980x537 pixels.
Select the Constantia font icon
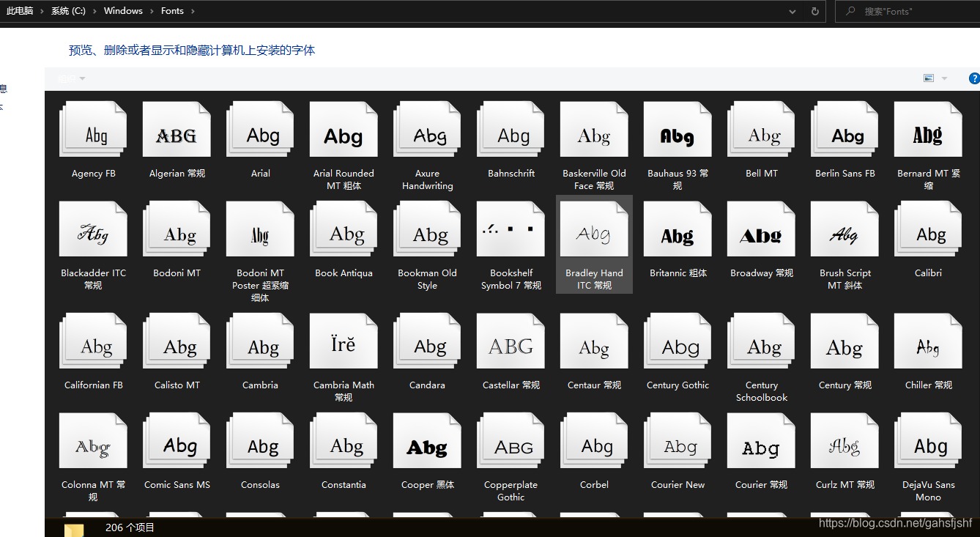(x=344, y=441)
